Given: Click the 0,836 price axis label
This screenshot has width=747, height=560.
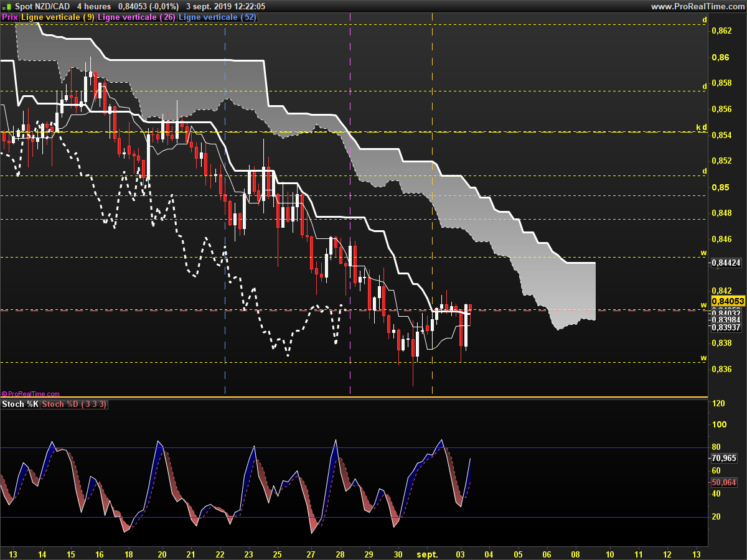Looking at the screenshot, I should [x=721, y=369].
